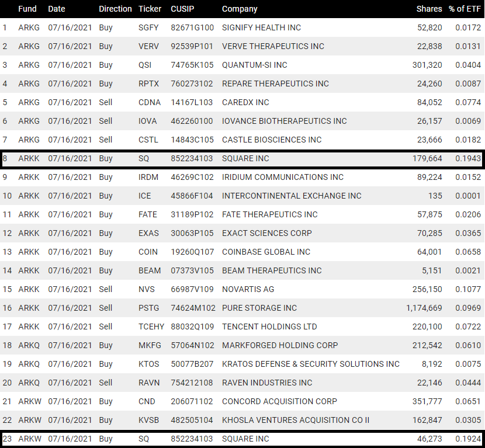Click the "Company" column header
Image resolution: width=485 pixels, height=448 pixels.
[240, 9]
